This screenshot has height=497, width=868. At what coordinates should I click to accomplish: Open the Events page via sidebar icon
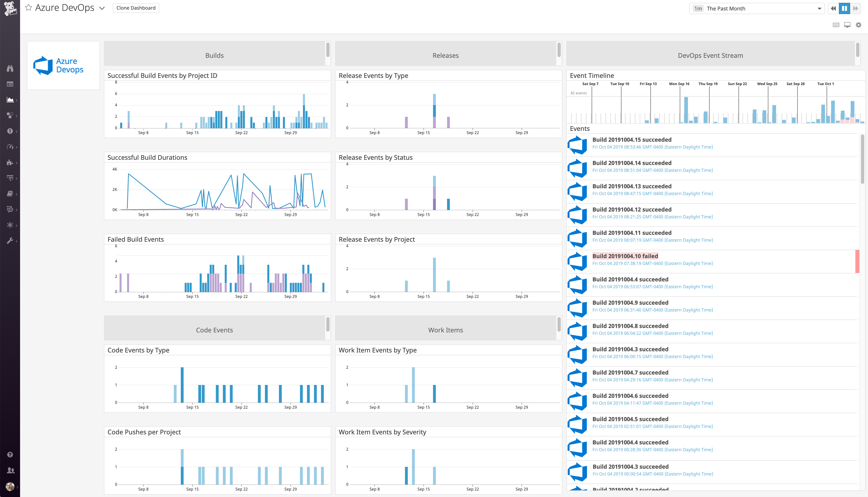[x=10, y=84]
